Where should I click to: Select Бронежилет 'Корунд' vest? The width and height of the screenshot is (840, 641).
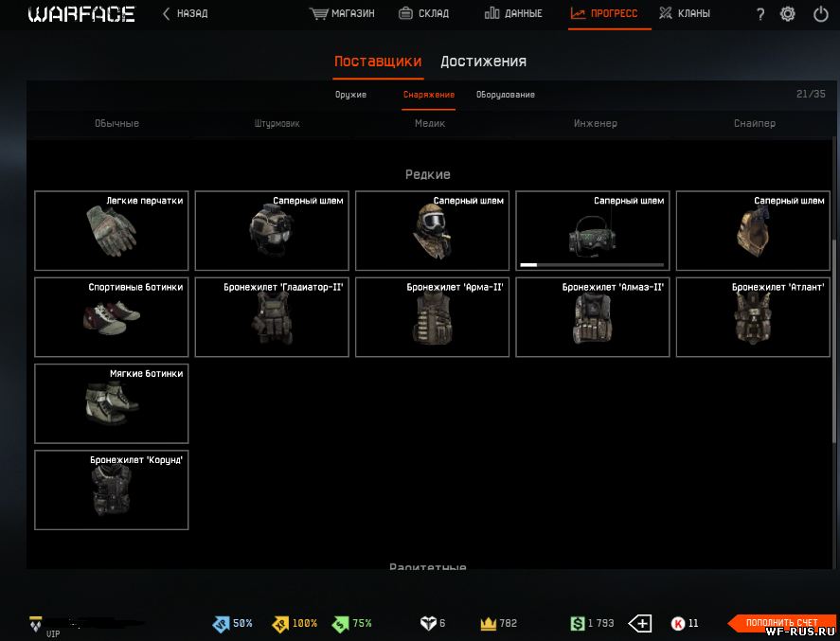coord(112,490)
